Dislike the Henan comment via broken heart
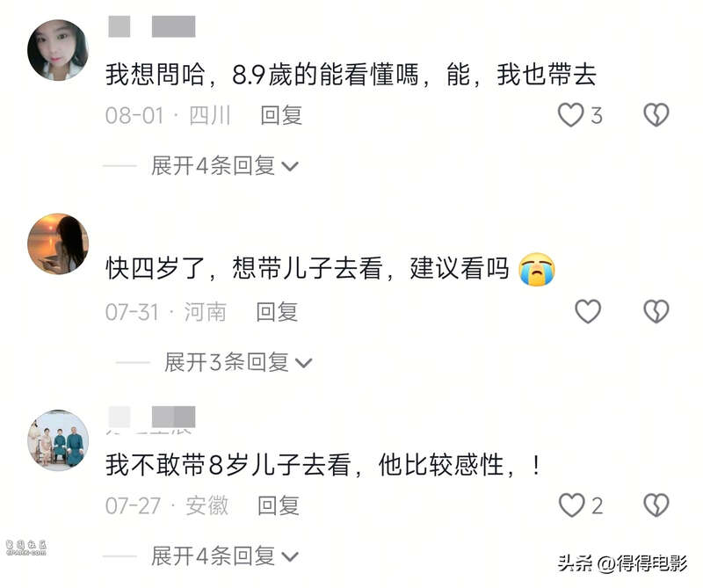 point(656,311)
